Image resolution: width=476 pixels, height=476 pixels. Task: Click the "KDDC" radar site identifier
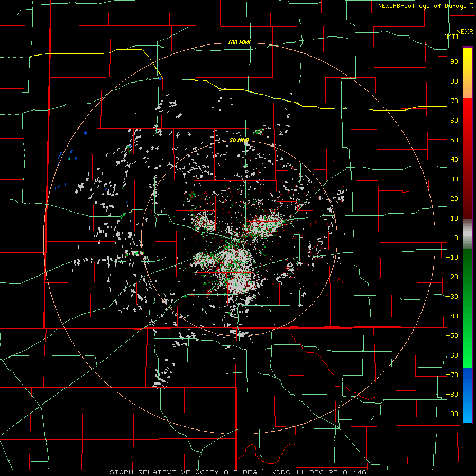pyautogui.click(x=281, y=472)
